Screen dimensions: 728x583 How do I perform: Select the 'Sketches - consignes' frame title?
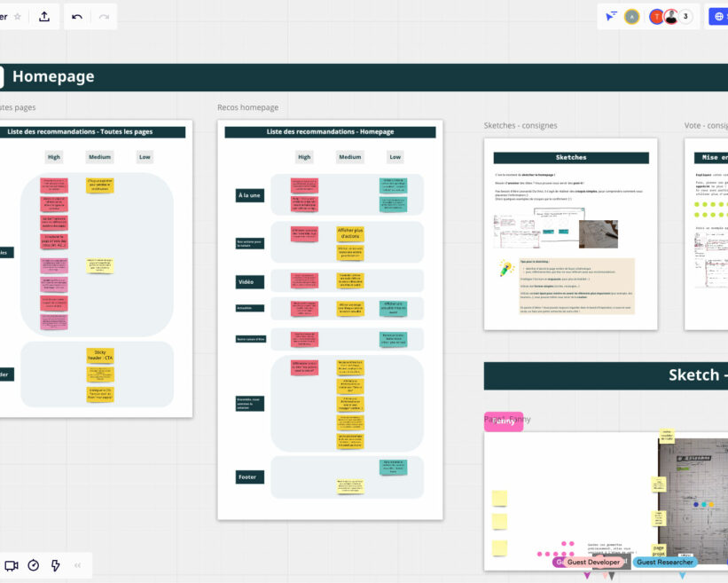521,126
